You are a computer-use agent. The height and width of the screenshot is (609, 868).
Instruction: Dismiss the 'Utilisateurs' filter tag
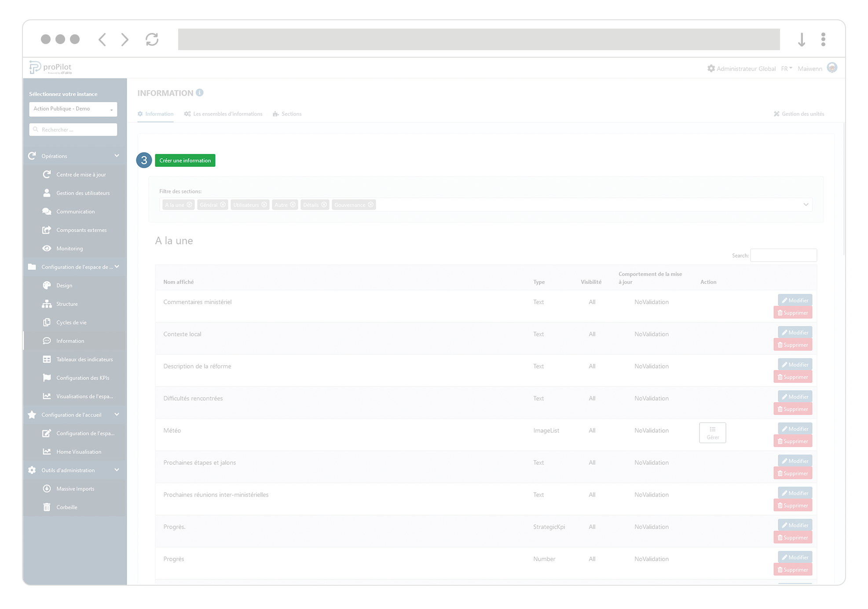(264, 205)
